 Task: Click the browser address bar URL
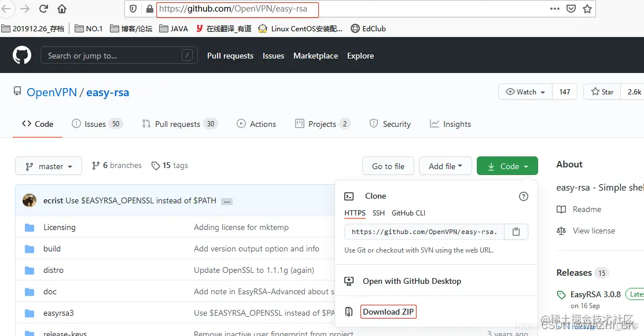point(233,9)
